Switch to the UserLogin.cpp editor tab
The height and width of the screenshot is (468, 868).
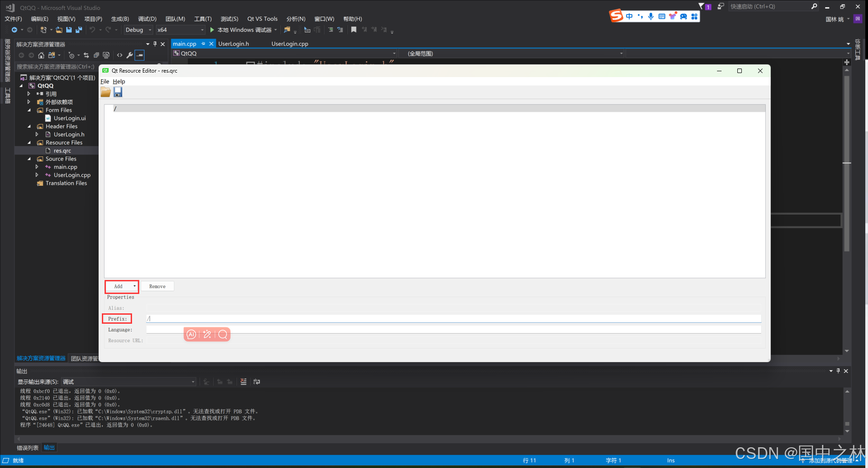[290, 44]
